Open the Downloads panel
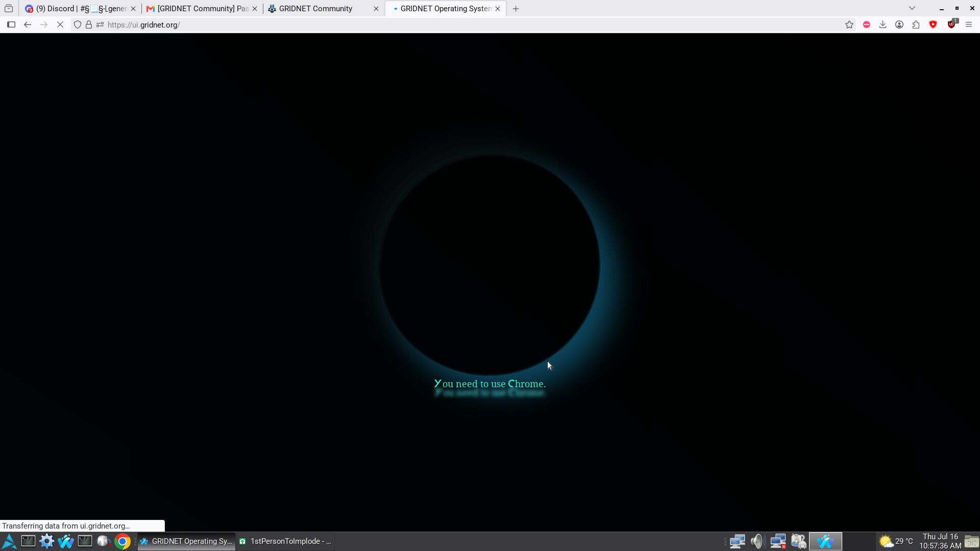The width and height of the screenshot is (980, 551). [x=883, y=24]
